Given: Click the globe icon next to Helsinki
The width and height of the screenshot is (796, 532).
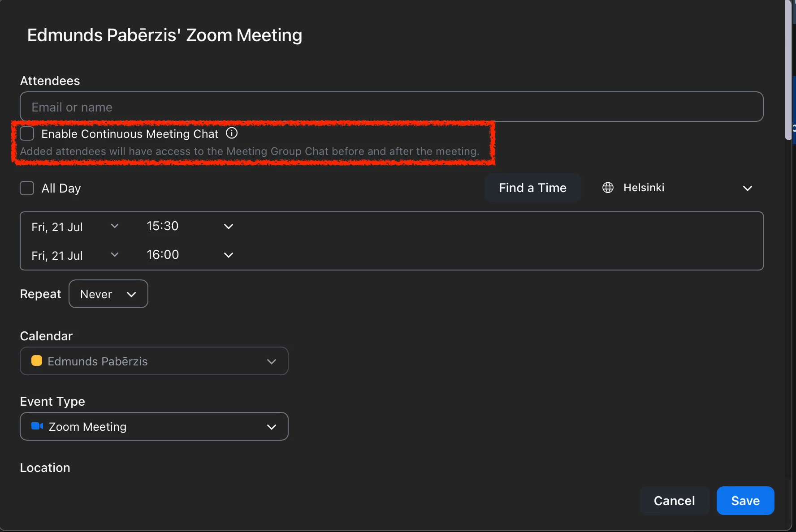Looking at the screenshot, I should [x=608, y=188].
